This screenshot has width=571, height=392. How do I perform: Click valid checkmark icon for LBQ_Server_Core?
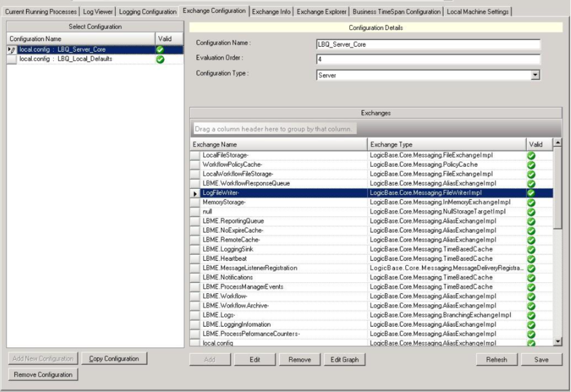click(160, 50)
